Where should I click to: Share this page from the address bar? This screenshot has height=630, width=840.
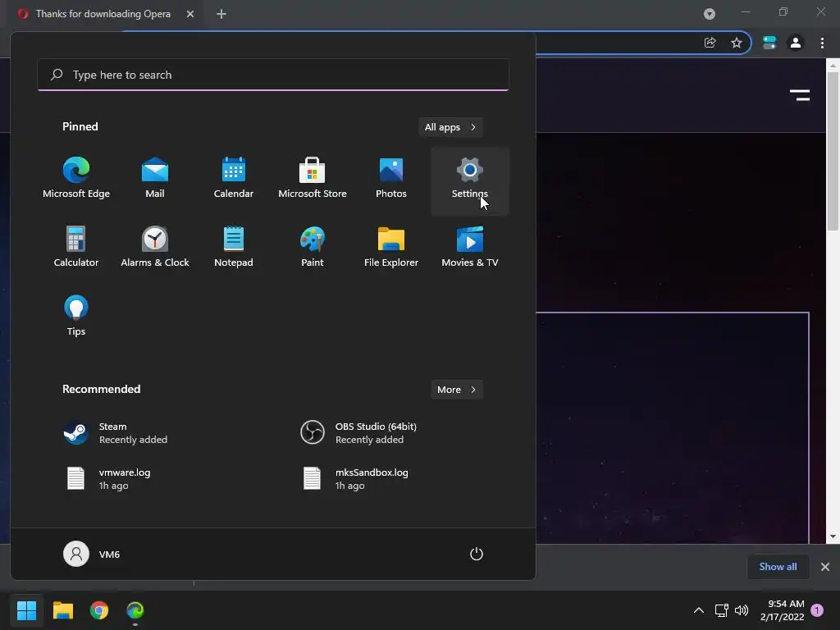(x=710, y=43)
